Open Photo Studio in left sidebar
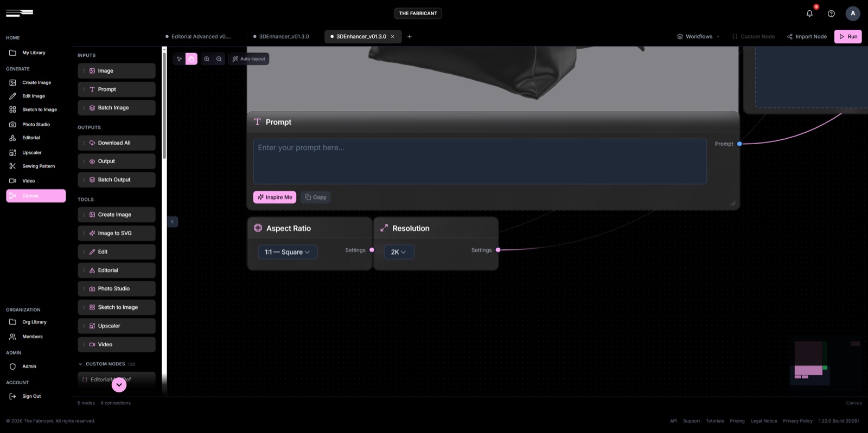Screen dimensions: 868x433 tap(36, 125)
